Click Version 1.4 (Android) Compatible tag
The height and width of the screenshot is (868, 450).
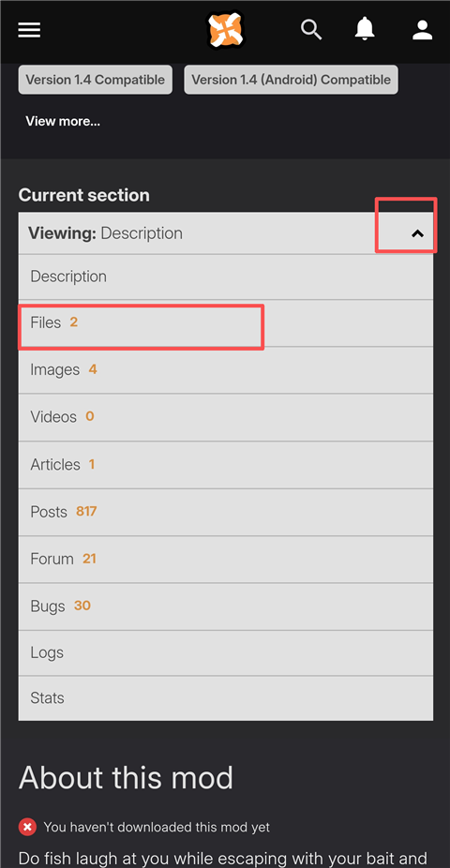[x=292, y=80]
